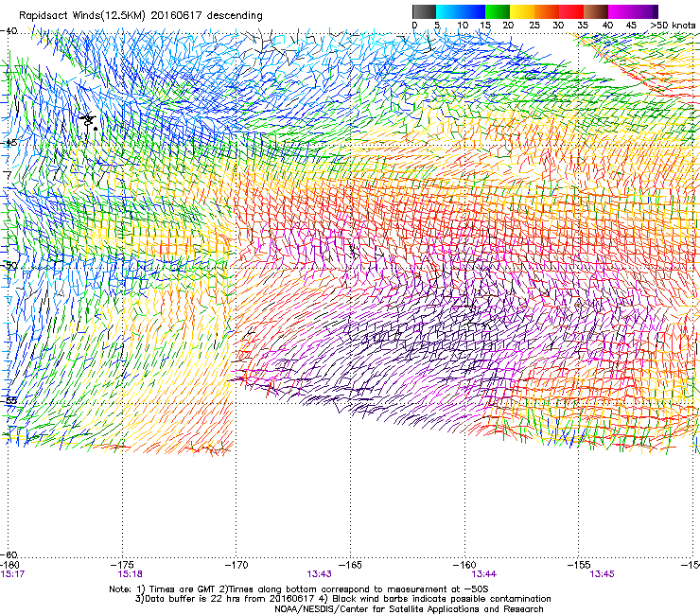The width and height of the screenshot is (700, 615).
Task: Click the 15:17 pass time label
Action: pyautogui.click(x=12, y=574)
